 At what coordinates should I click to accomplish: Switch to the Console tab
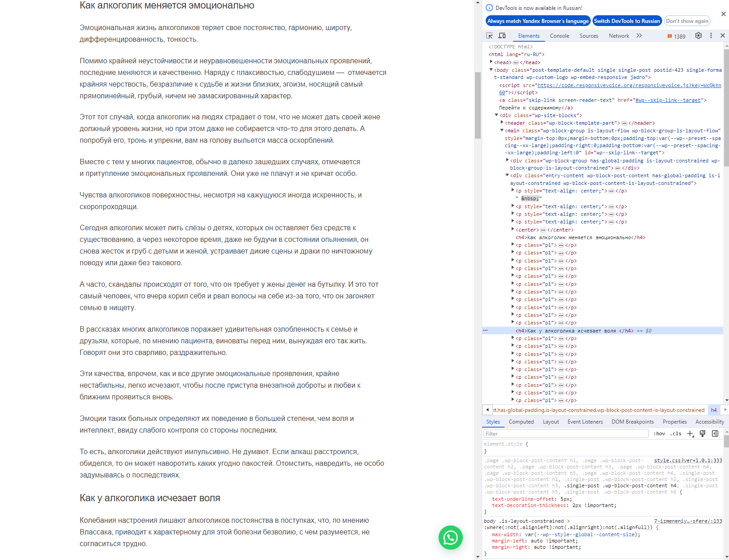click(559, 36)
